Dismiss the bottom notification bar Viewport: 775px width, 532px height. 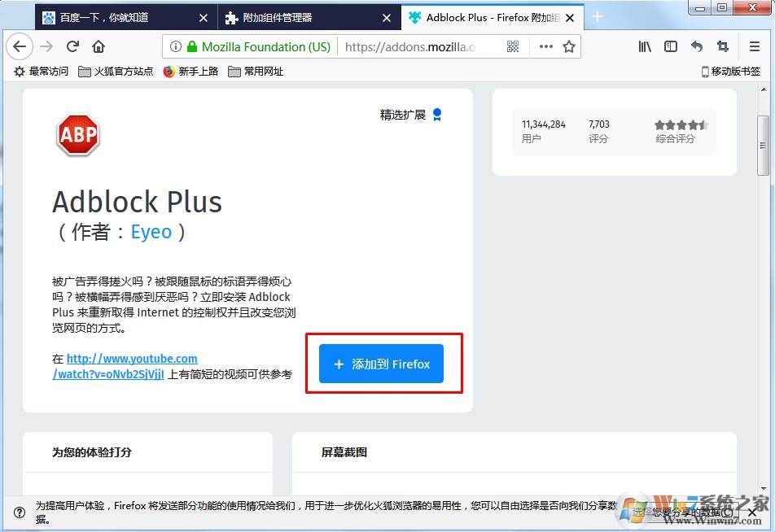(751, 512)
